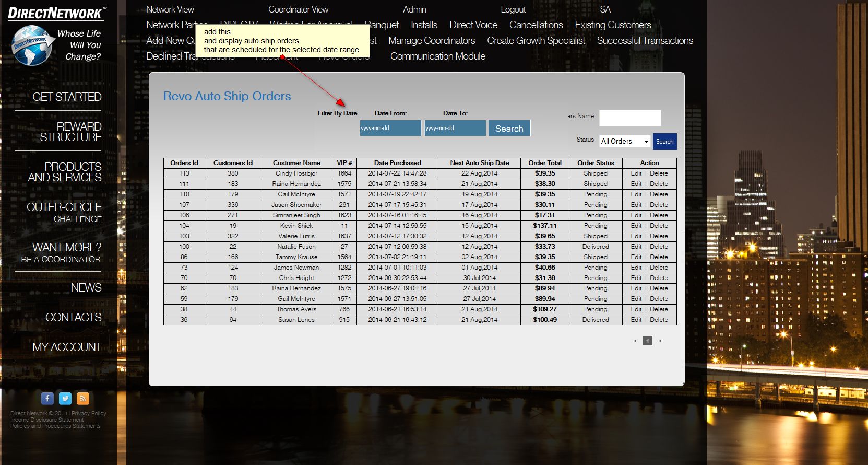The height and width of the screenshot is (465, 868).
Task: Open Coordinator View in top navigation
Action: (299, 9)
